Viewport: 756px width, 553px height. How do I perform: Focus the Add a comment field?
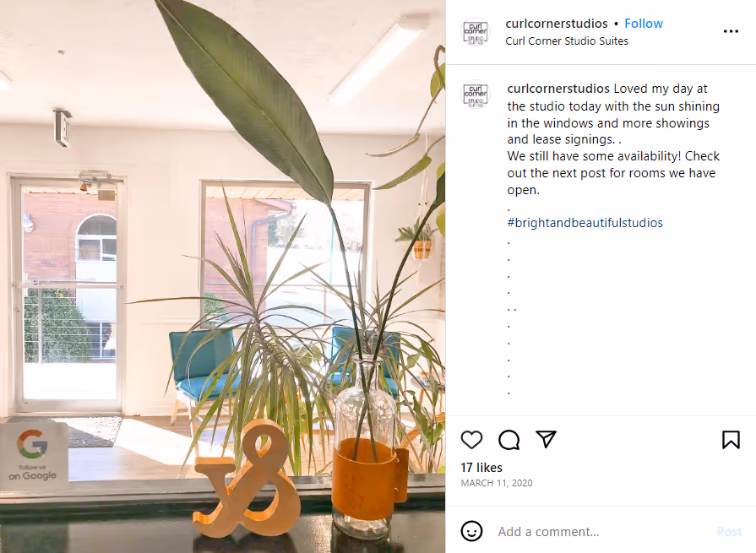coord(602,532)
